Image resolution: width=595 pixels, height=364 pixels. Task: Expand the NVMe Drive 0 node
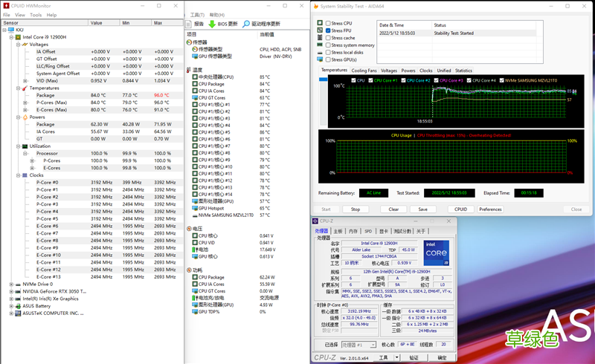coord(11,284)
